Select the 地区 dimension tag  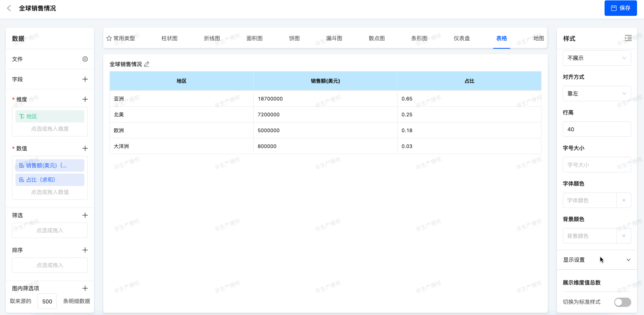50,116
